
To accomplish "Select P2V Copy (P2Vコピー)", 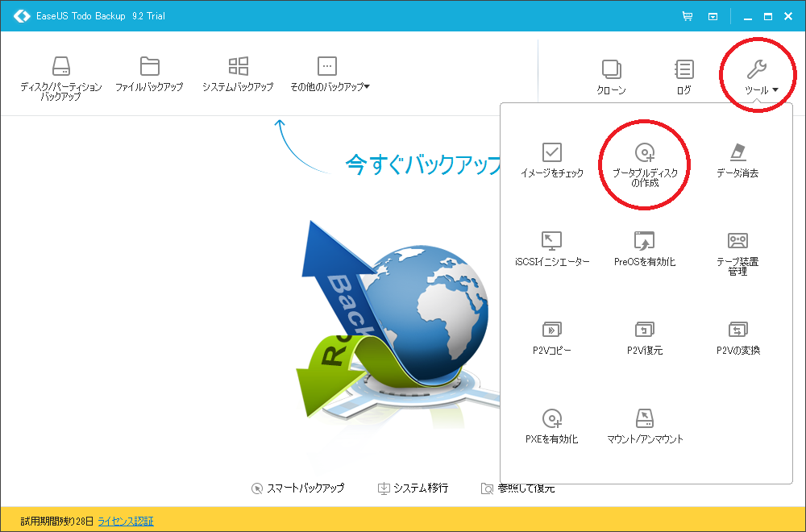I will tap(552, 338).
